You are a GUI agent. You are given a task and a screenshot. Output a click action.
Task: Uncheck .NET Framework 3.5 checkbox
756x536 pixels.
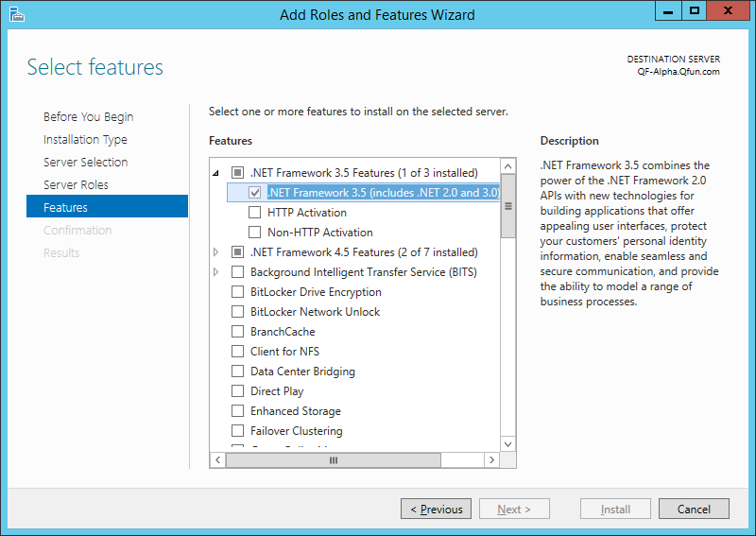tap(254, 193)
